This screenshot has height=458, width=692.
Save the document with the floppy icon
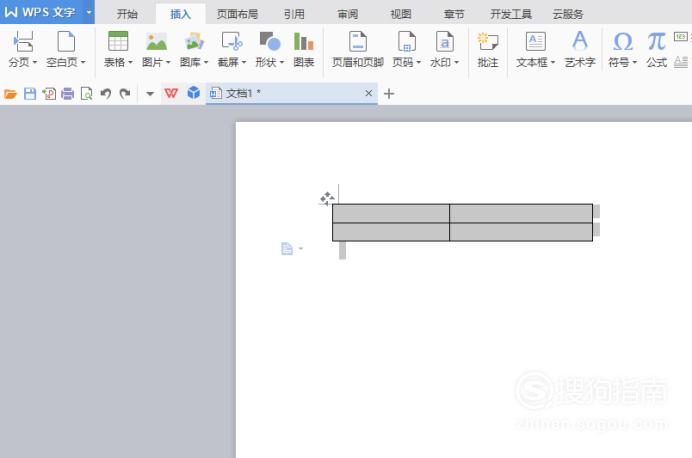30,94
